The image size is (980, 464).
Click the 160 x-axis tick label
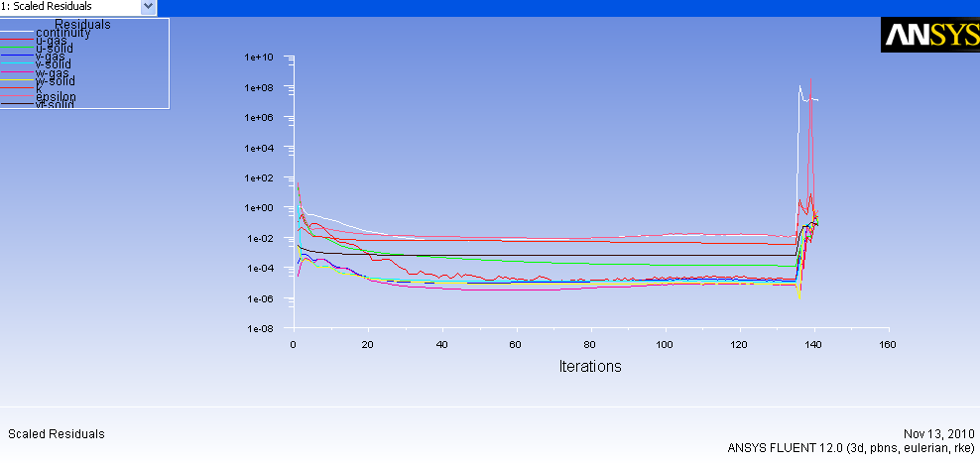tap(888, 345)
